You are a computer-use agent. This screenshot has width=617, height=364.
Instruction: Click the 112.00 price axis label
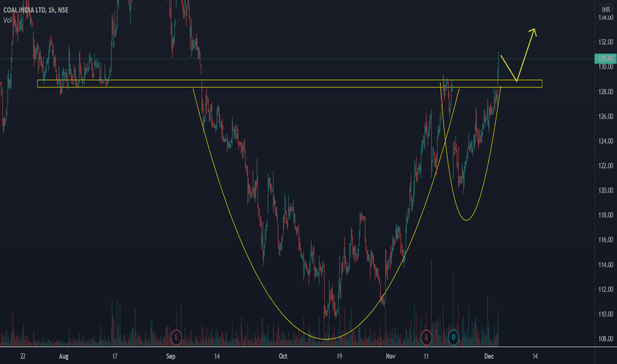[606, 290]
